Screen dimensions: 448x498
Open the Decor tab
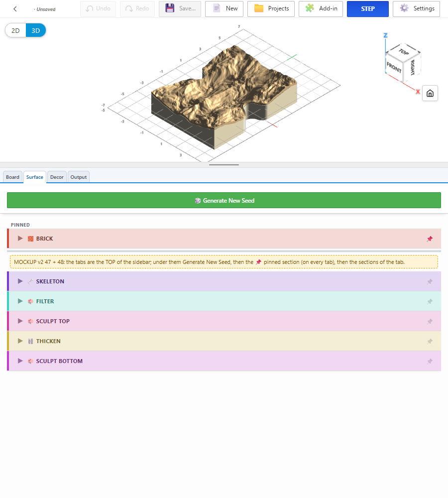[57, 177]
